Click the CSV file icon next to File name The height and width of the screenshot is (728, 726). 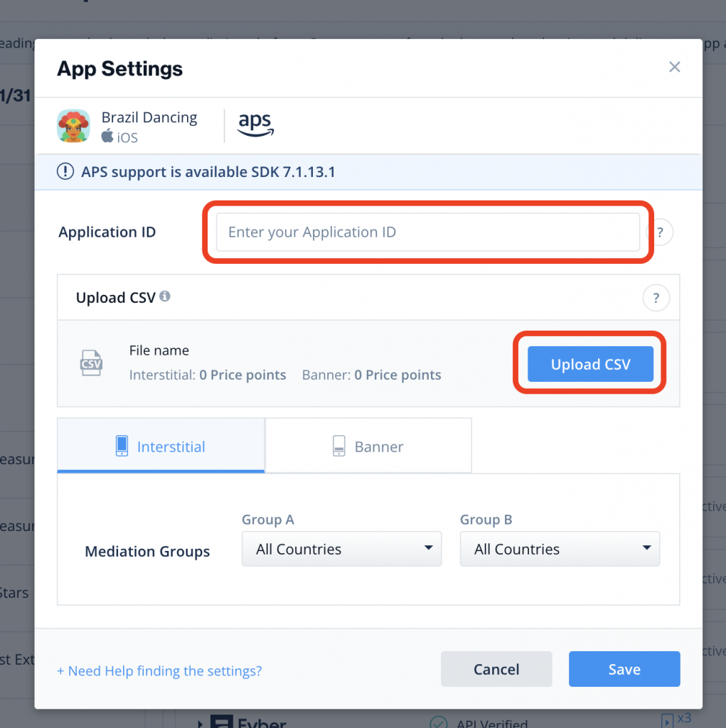pyautogui.click(x=91, y=363)
